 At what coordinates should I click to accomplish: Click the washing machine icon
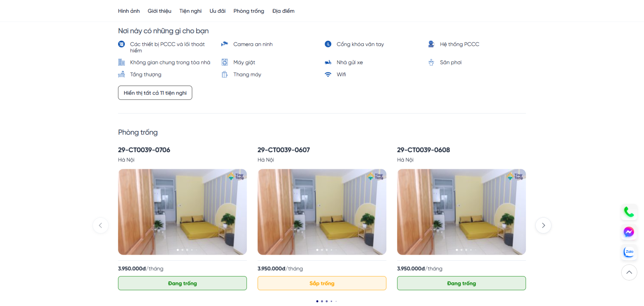tap(224, 62)
